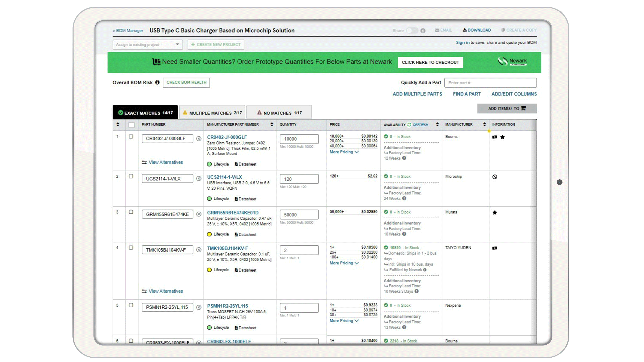The height and width of the screenshot is (362, 644).
Task: Click the star icon in Bourns row
Action: [503, 137]
